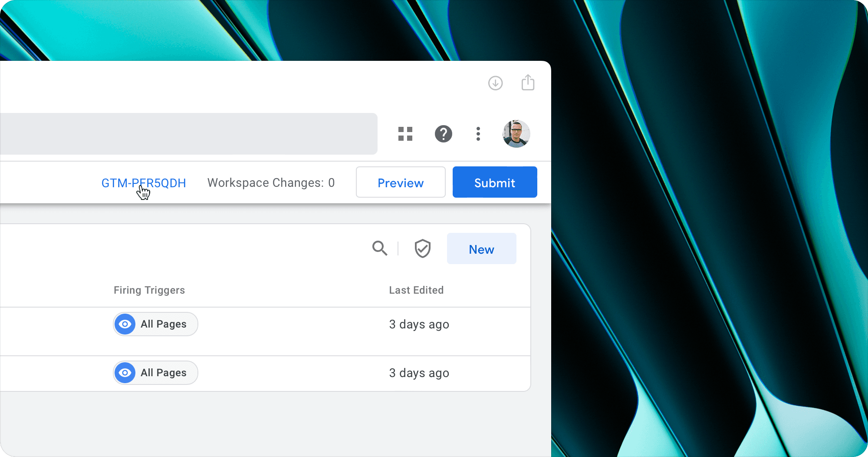The image size is (868, 457).
Task: Click the Preview button
Action: 401,182
